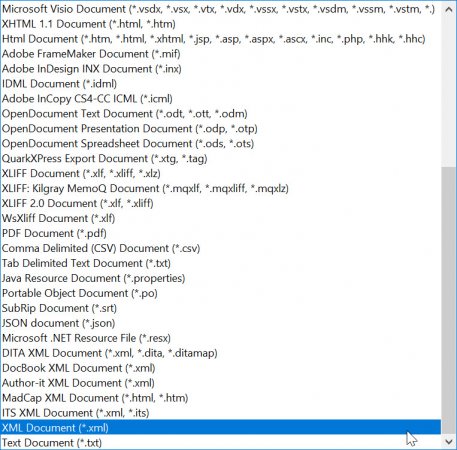The image size is (457, 450).
Task: Select Microsoft Visio Document file type
Action: click(x=221, y=9)
